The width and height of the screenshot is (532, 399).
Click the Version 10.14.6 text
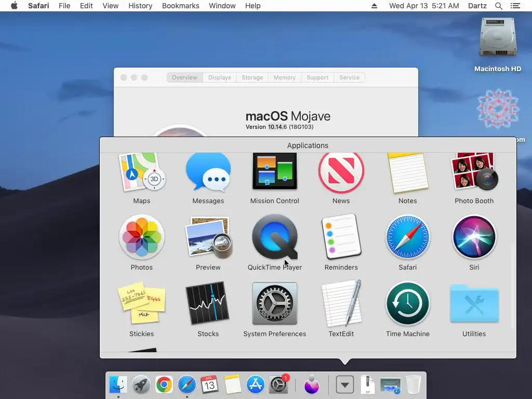pyautogui.click(x=280, y=127)
